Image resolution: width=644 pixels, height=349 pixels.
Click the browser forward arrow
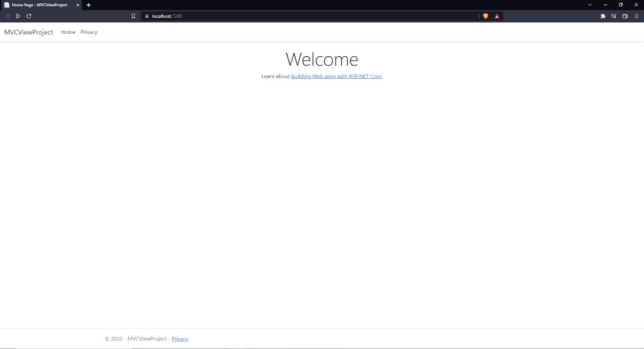point(18,16)
